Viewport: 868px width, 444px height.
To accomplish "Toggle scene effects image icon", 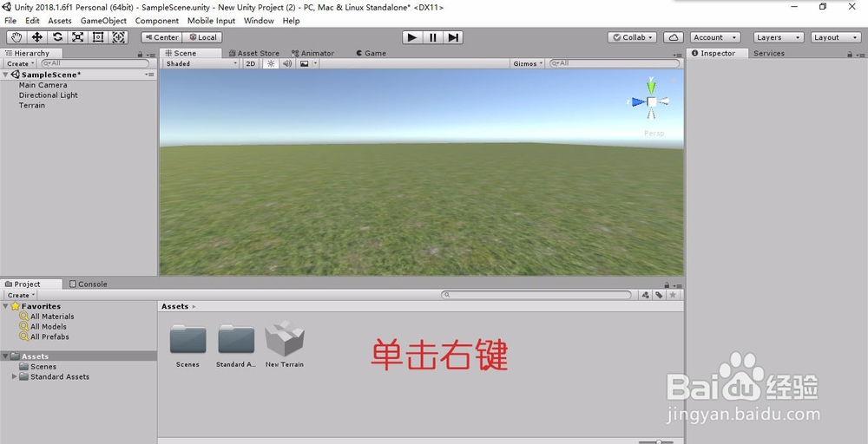I will point(304,63).
